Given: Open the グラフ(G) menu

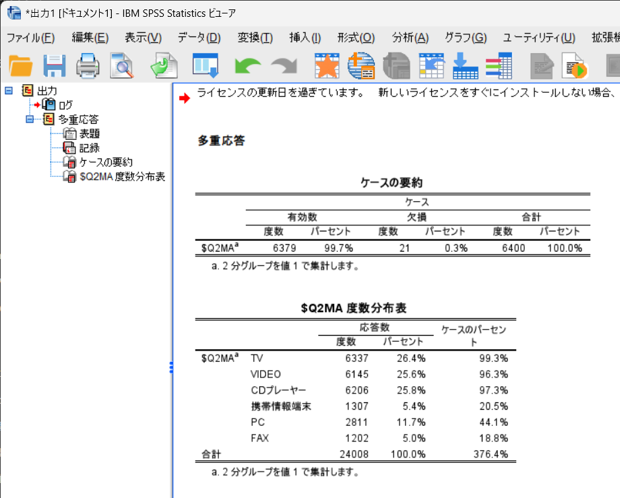Looking at the screenshot, I should point(465,38).
